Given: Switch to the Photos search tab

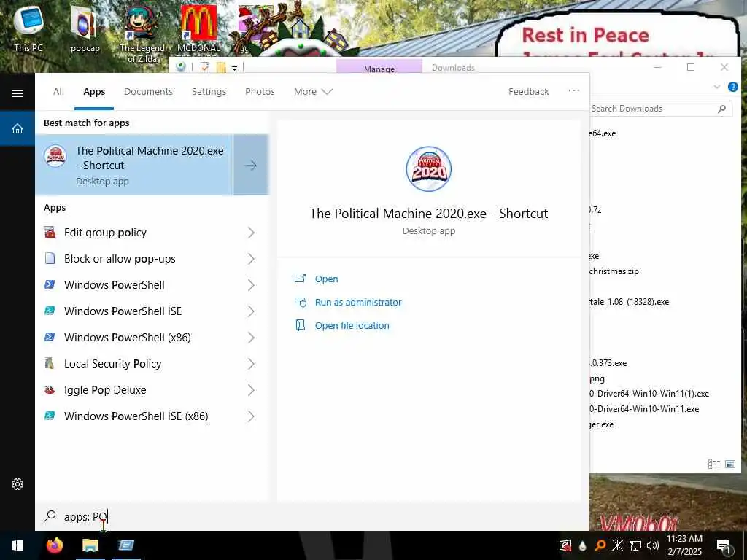Looking at the screenshot, I should pos(260,91).
